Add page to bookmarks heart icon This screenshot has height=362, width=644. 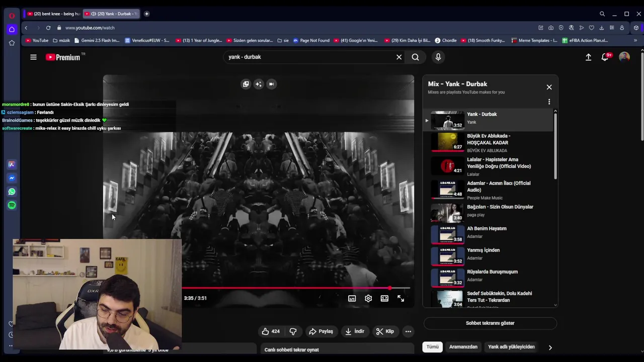591,28
